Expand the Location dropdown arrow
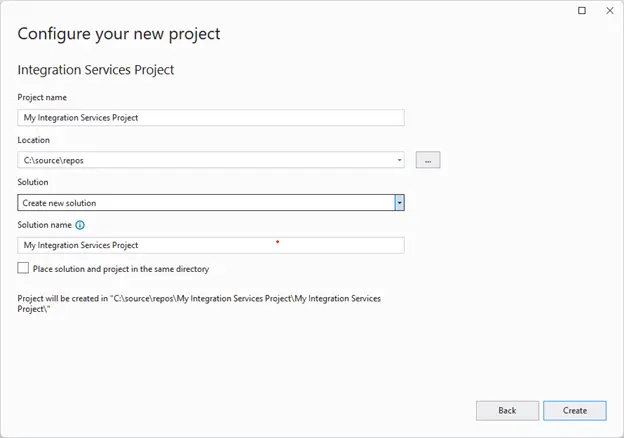Viewport: 624px width, 438px height. 399,160
